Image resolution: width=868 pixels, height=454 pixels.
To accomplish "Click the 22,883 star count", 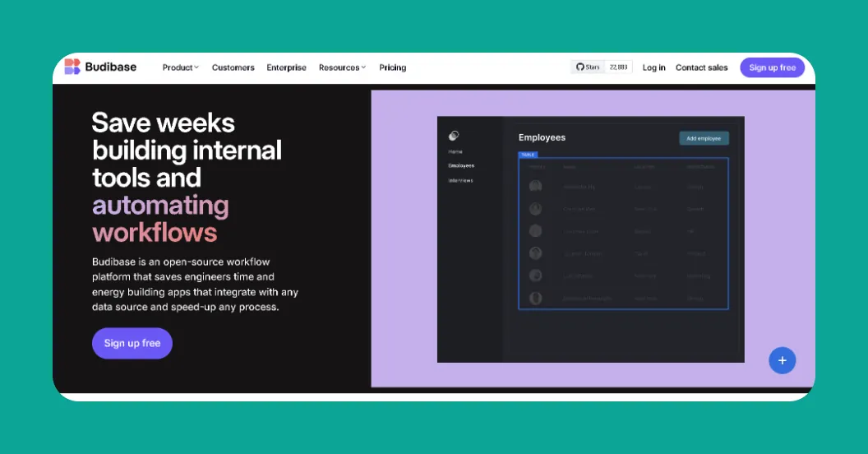I will point(618,67).
